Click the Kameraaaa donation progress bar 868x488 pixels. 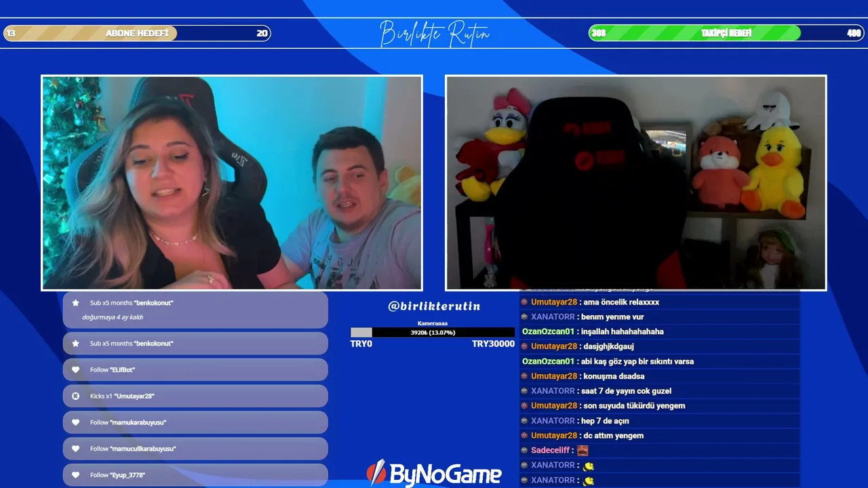pyautogui.click(x=433, y=333)
